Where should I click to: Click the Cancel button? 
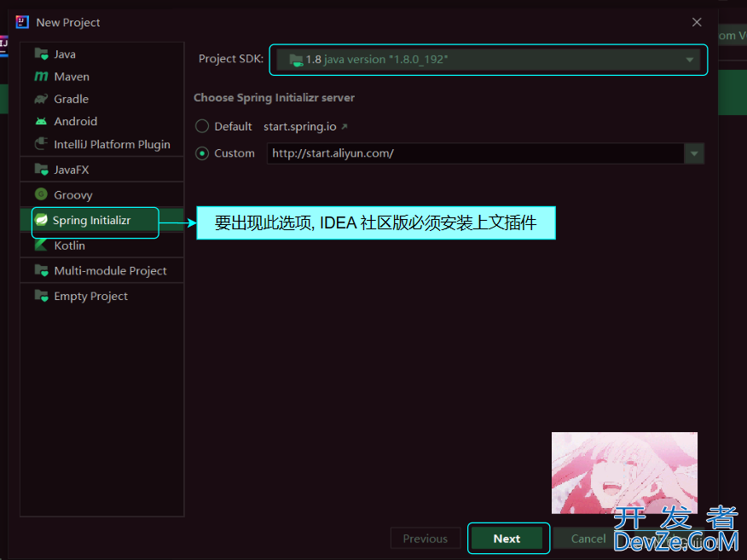click(588, 539)
